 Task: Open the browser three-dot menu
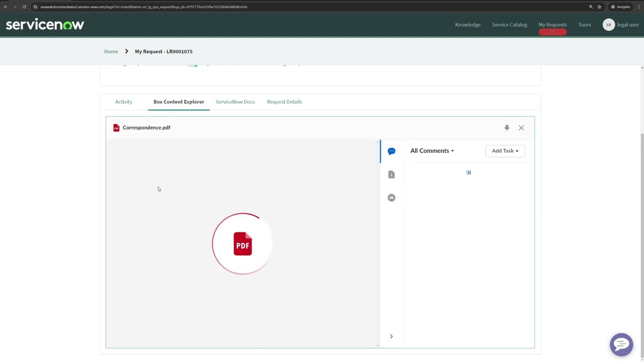pos(638,7)
